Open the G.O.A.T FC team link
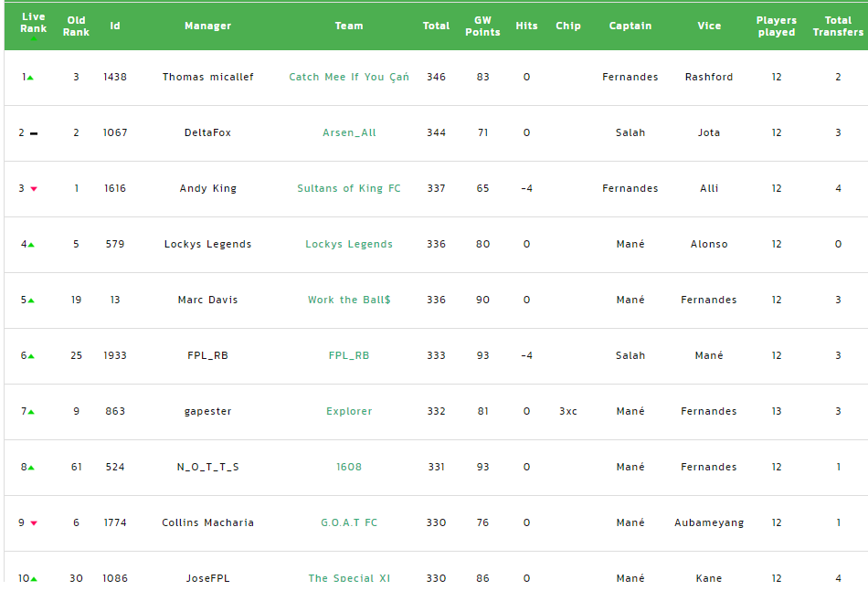The width and height of the screenshot is (868, 601). (349, 522)
